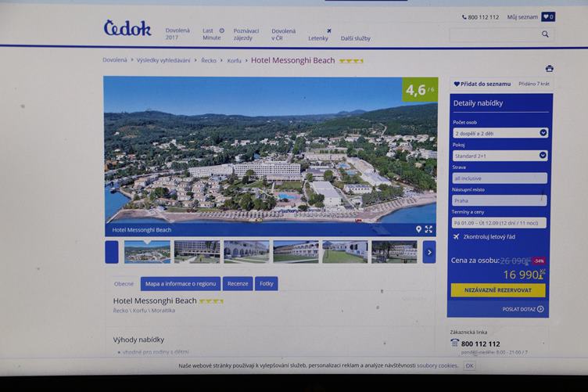Screen dimensions: 588x392
Task: Expand the hotel photo to fullscreen
Action: 429,229
